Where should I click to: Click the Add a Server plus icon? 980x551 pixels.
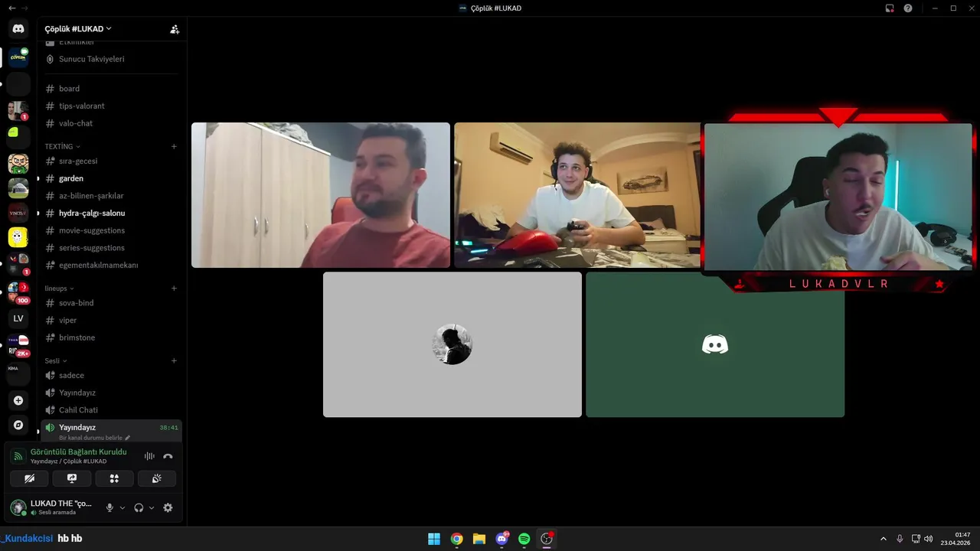[x=18, y=400]
